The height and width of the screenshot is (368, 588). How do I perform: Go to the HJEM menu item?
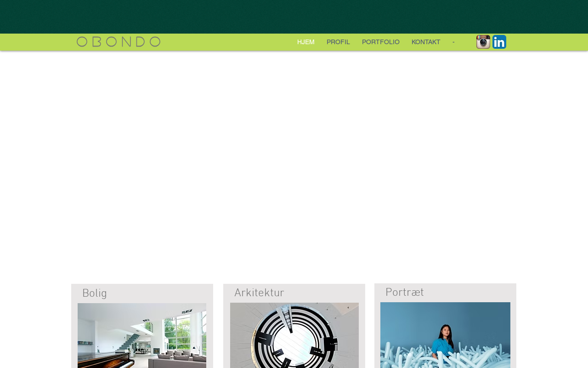point(306,42)
